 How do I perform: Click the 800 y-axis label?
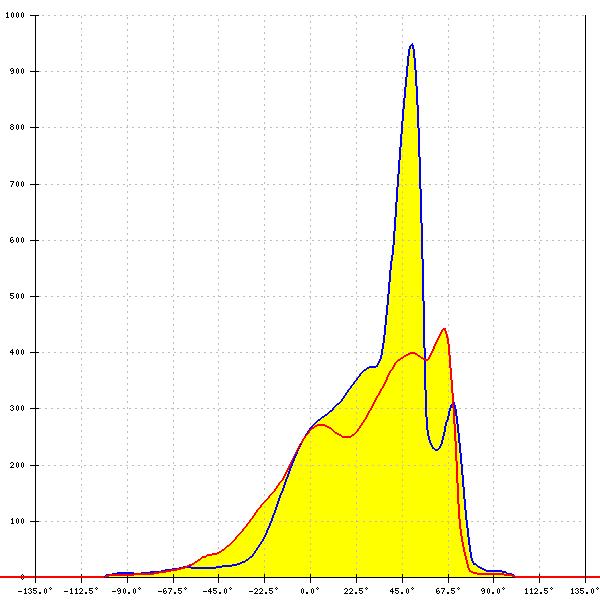17,127
